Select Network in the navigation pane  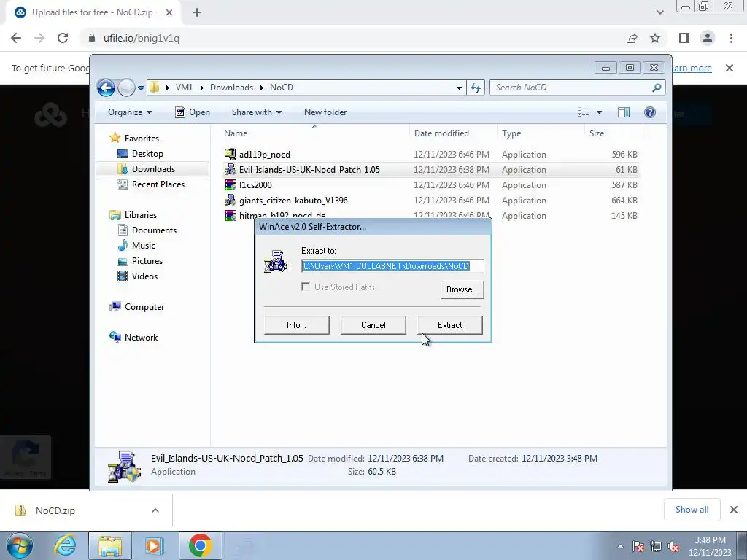tap(141, 338)
